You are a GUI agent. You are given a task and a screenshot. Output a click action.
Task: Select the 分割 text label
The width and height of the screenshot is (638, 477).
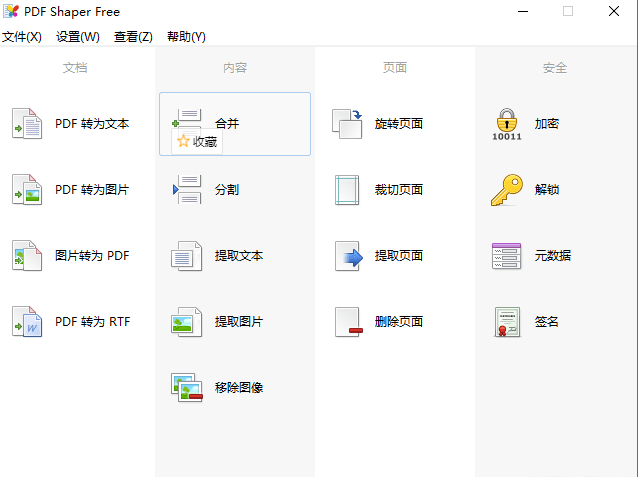[227, 189]
